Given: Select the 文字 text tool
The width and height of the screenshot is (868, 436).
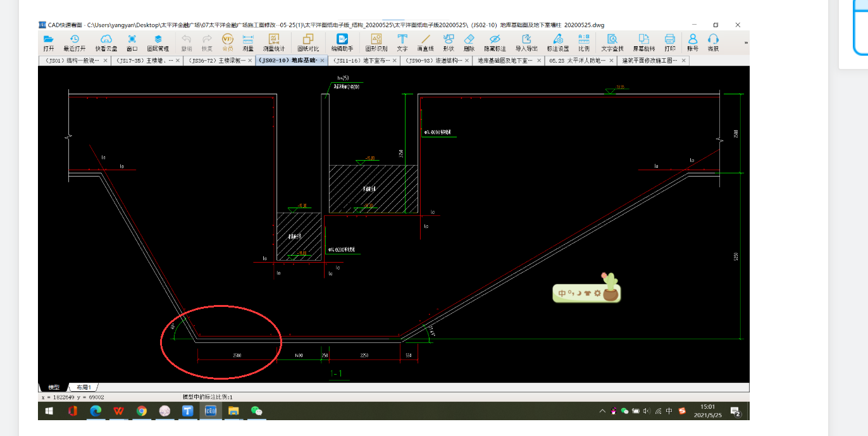Looking at the screenshot, I should (402, 42).
